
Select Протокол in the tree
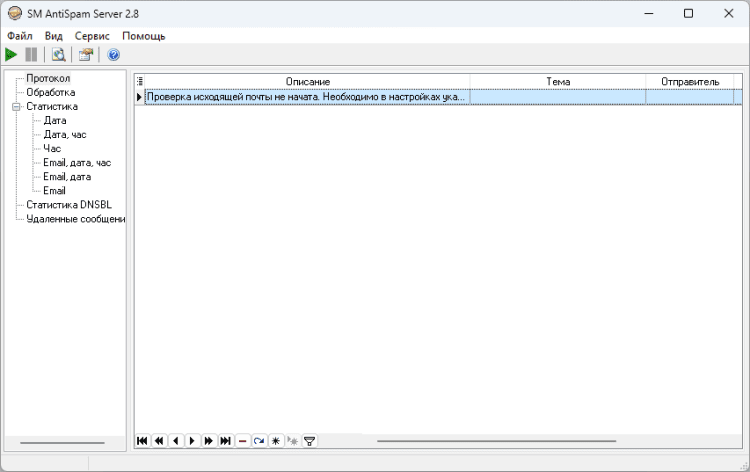tap(48, 78)
